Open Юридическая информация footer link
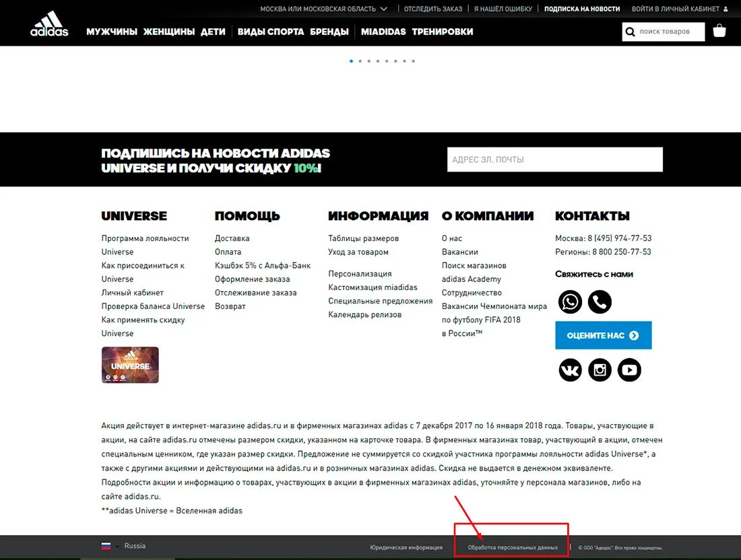This screenshot has height=560, width=741. click(406, 548)
